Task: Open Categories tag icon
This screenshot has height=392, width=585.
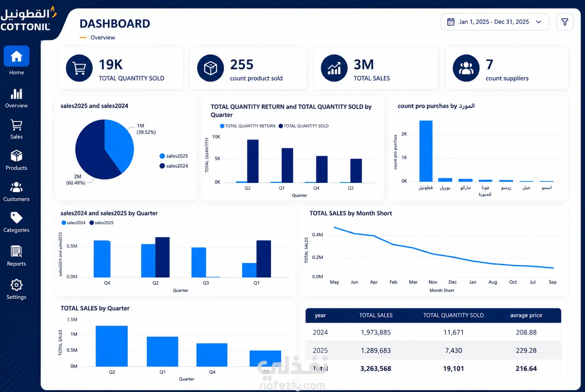Action: (x=17, y=218)
